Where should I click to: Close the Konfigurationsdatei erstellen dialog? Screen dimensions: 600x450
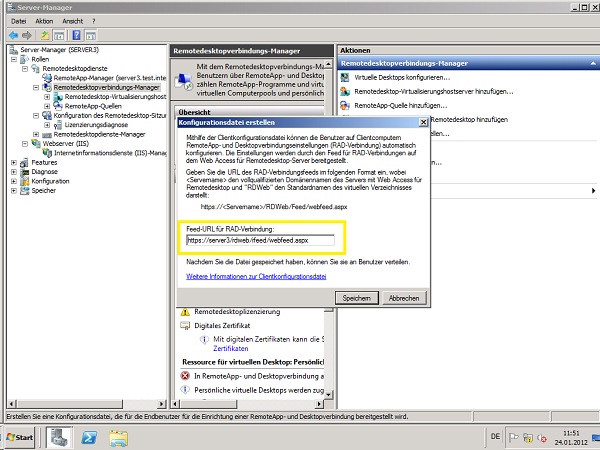[x=423, y=122]
